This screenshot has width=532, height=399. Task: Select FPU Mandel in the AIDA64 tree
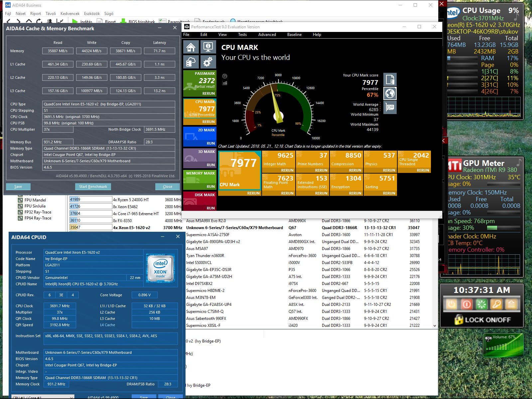pos(35,200)
